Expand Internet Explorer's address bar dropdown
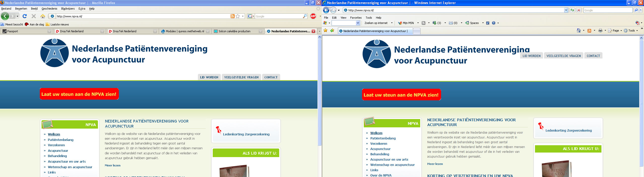 [x=566, y=10]
